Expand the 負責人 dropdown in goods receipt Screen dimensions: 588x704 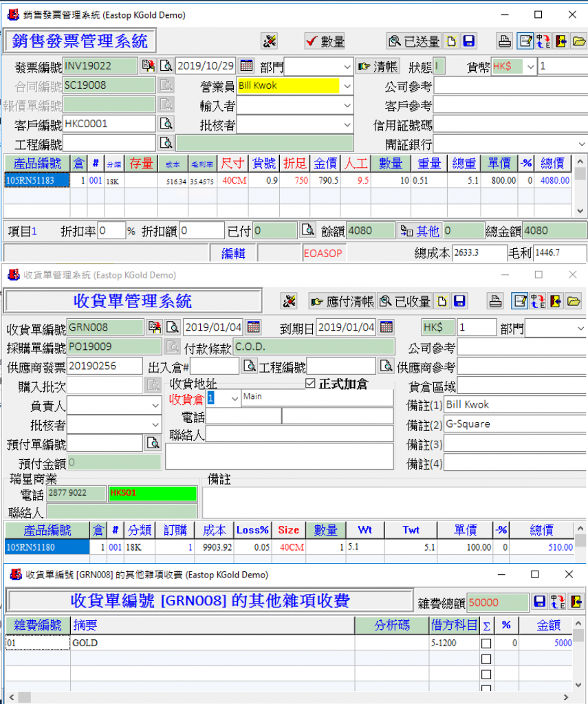155,406
